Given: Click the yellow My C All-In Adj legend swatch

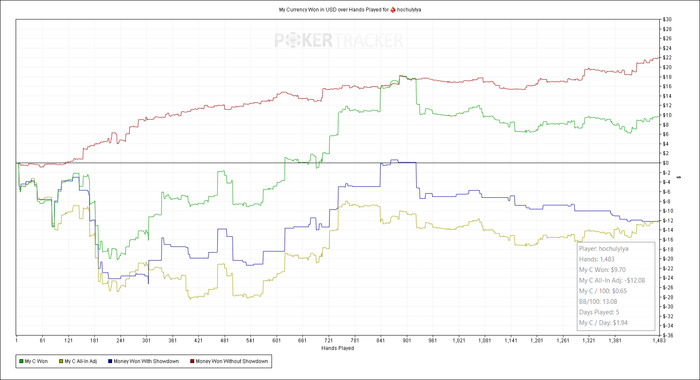Looking at the screenshot, I should pos(61,361).
